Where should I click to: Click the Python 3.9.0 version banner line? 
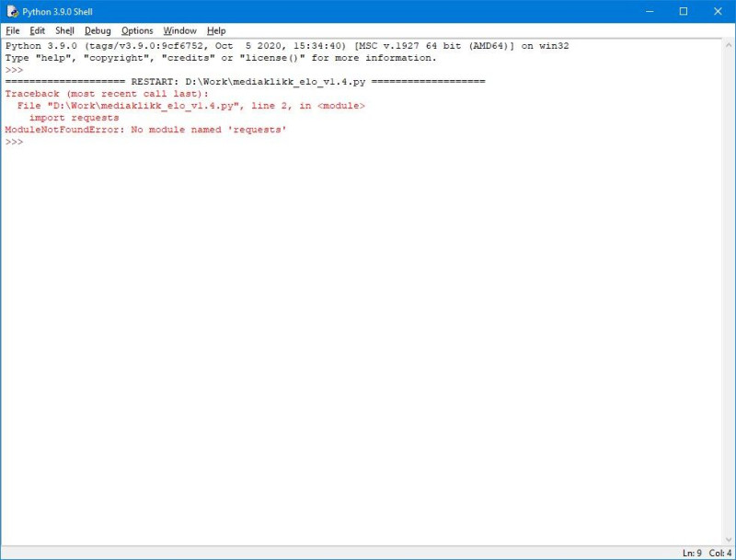(x=287, y=46)
